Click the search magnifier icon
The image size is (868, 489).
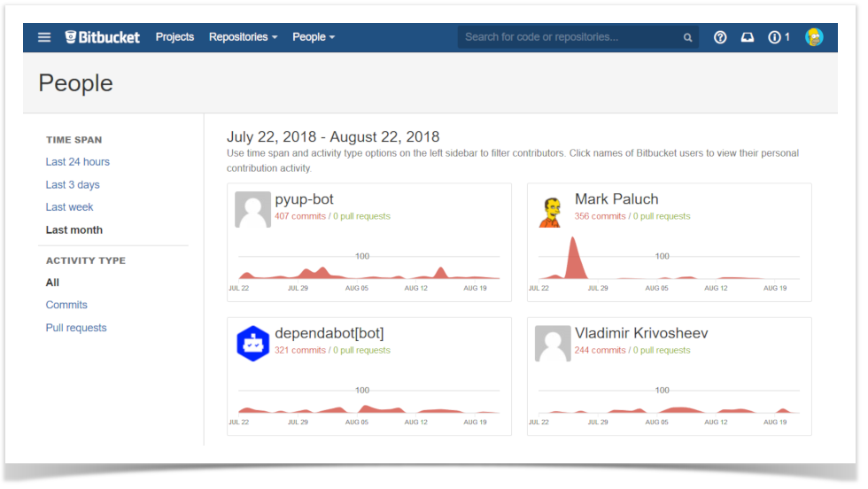tap(687, 38)
